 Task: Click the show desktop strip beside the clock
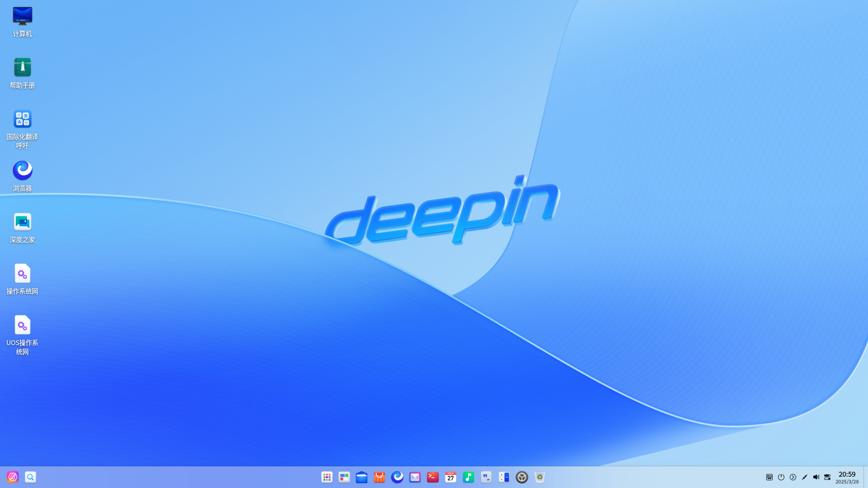pyautogui.click(x=866, y=477)
